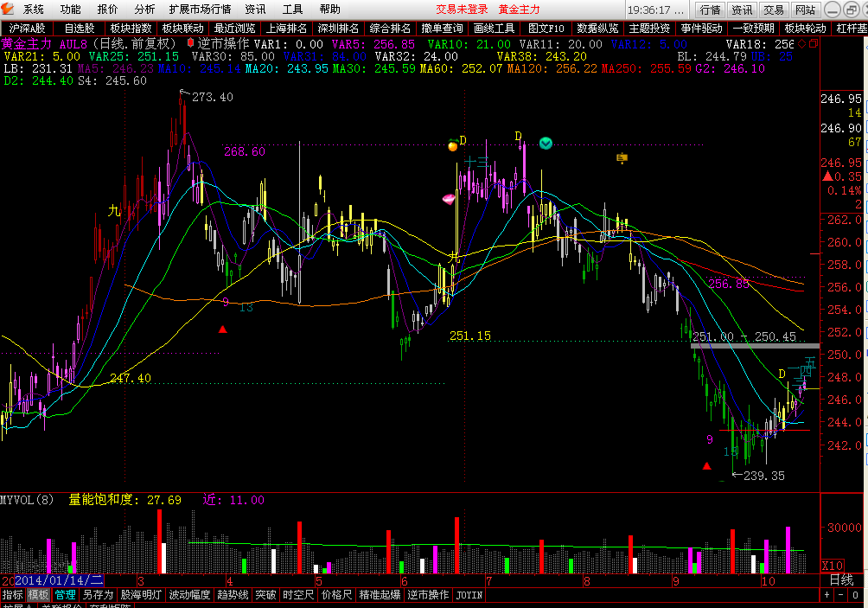Switch to the 板块指数 tab
868x608 pixels.
[131, 28]
